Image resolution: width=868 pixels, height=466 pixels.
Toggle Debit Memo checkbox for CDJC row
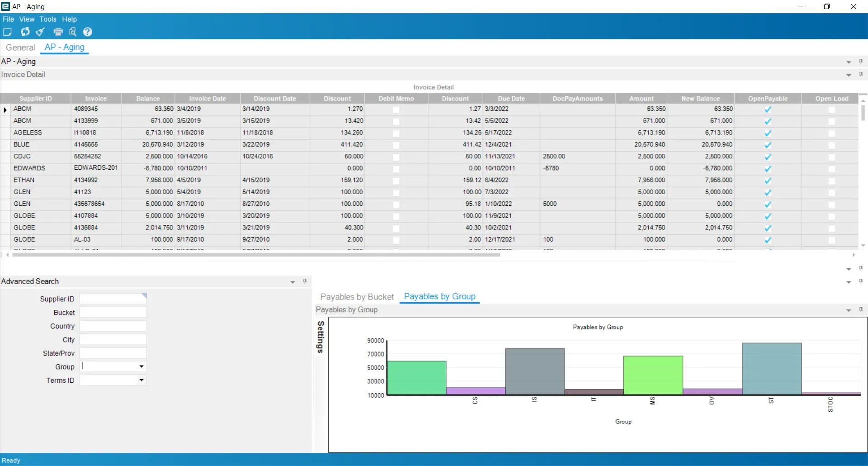tap(396, 157)
